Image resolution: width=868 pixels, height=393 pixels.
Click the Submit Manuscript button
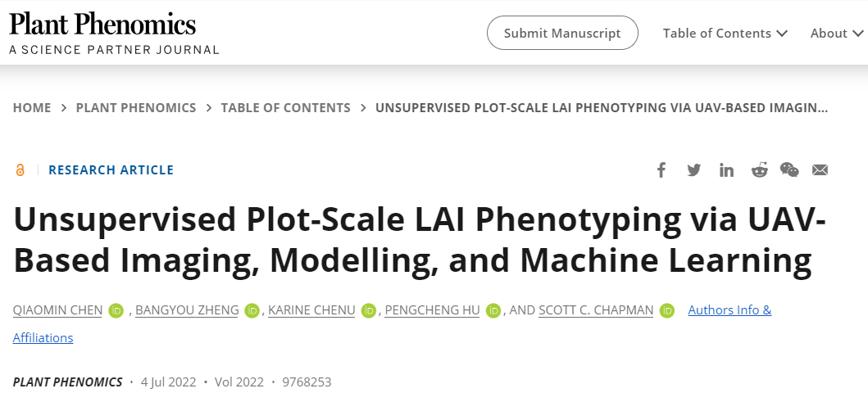click(x=562, y=34)
